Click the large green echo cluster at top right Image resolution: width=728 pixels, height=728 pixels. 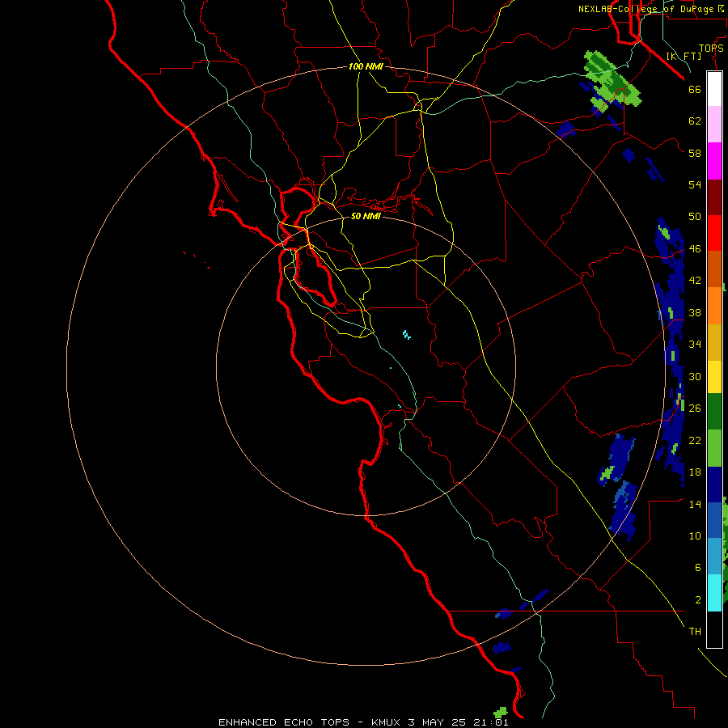pos(612,82)
